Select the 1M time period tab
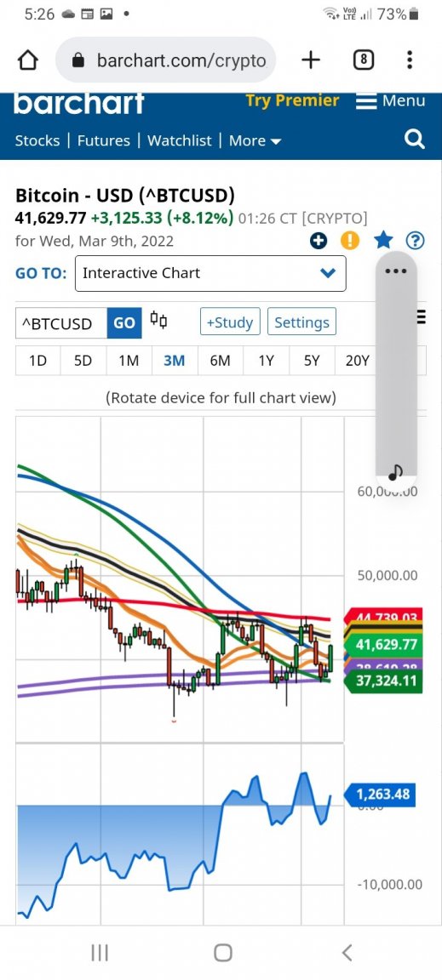 point(129,361)
